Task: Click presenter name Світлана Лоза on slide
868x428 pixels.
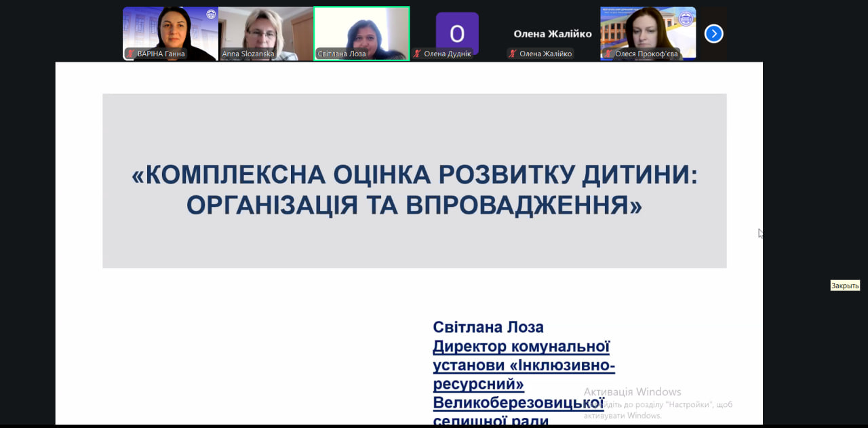Action: (x=488, y=327)
